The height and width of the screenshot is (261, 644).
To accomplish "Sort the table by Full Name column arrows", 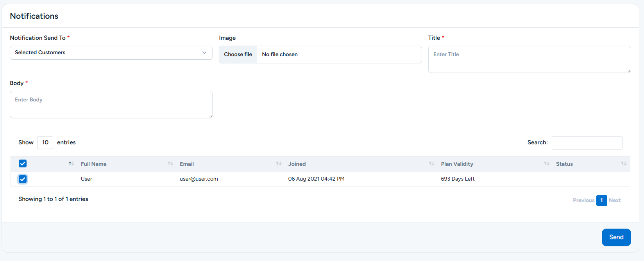I will (x=170, y=164).
